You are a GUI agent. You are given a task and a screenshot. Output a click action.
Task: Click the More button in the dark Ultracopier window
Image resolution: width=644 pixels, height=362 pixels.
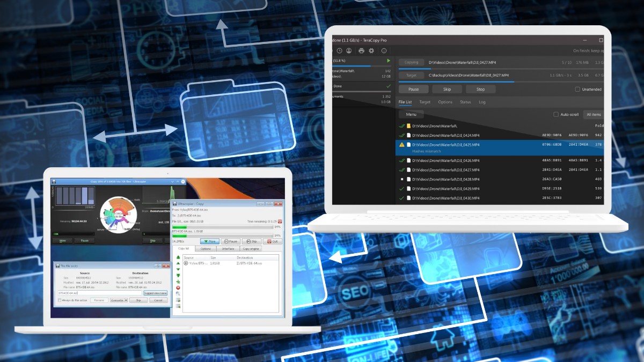pyautogui.click(x=63, y=240)
